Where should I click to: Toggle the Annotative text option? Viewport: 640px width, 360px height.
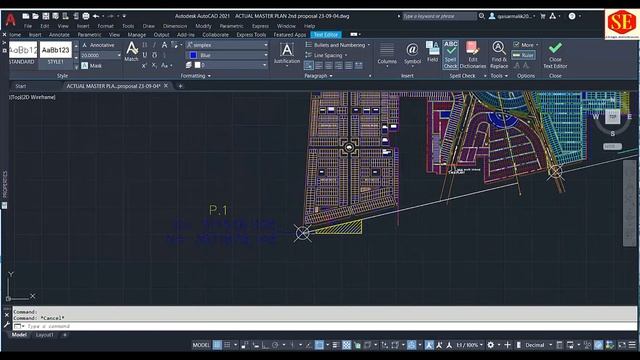pos(98,45)
